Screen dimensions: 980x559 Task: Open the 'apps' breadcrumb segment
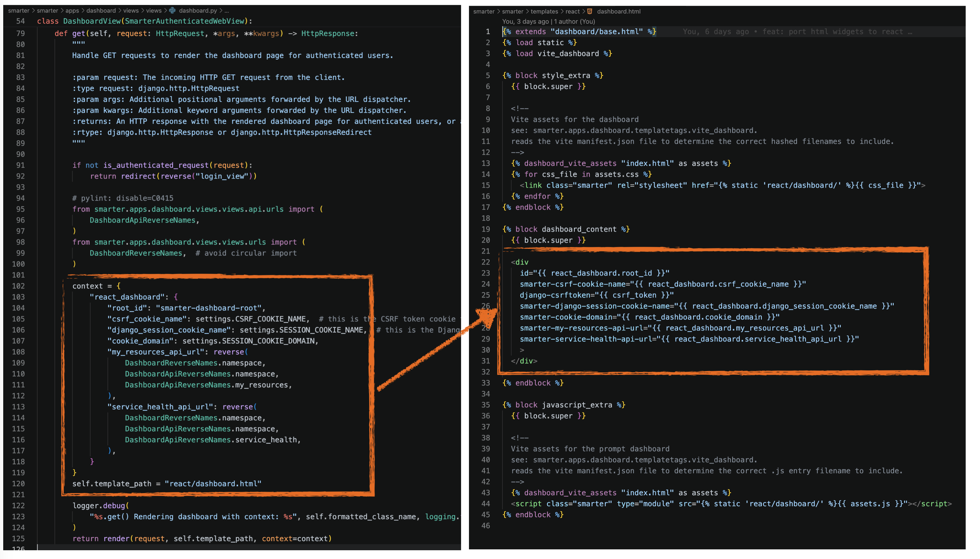click(x=72, y=10)
